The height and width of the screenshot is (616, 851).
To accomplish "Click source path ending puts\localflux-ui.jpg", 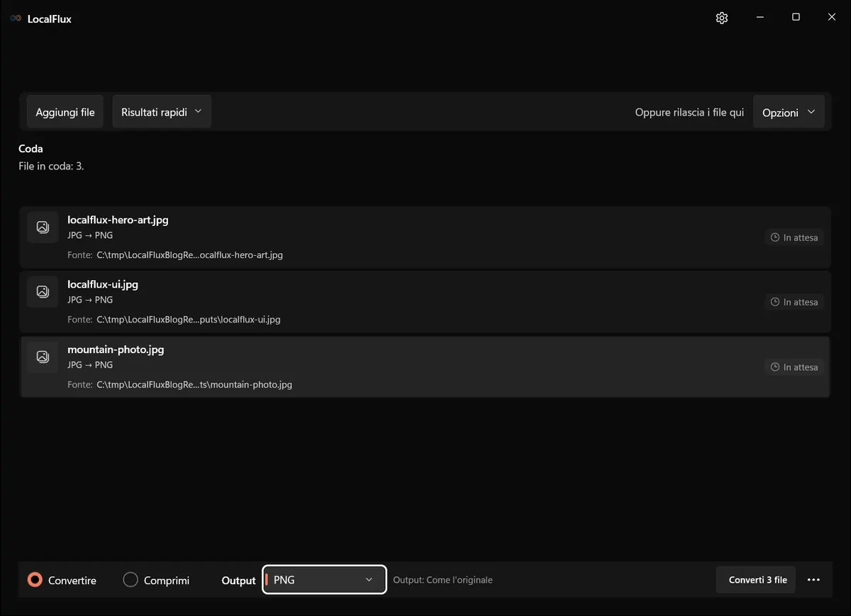I will 189,319.
